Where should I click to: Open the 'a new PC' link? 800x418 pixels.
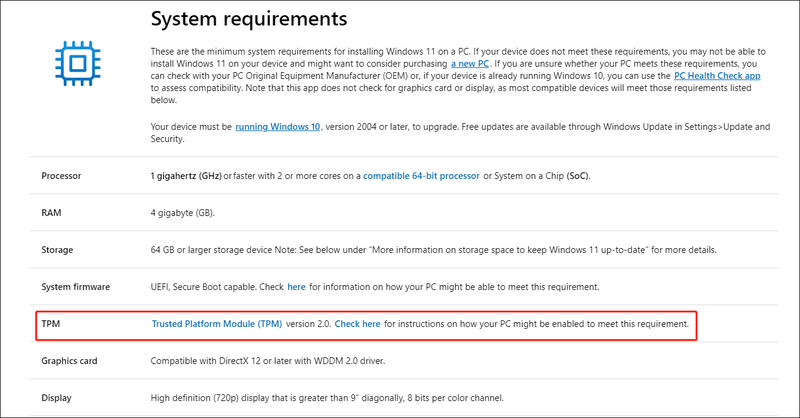[x=469, y=64]
